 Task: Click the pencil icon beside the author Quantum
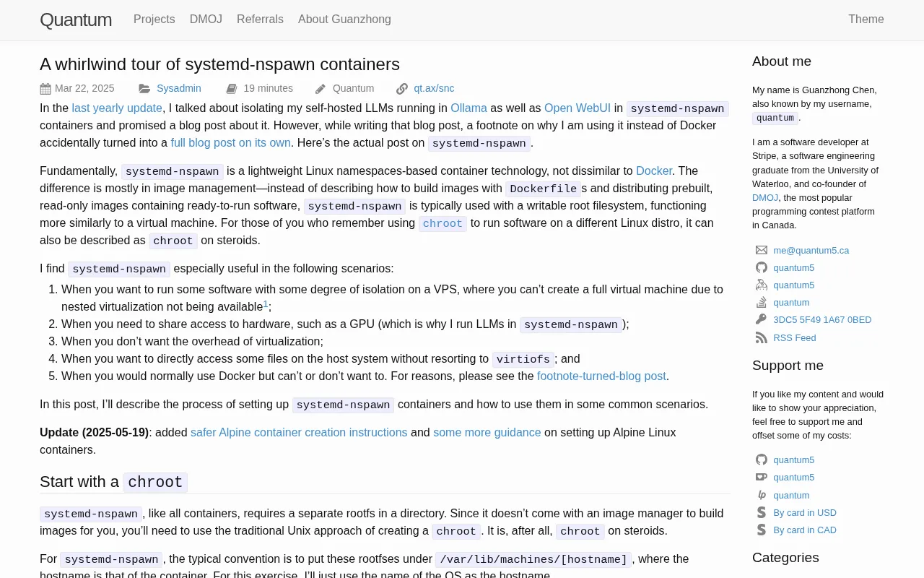click(x=321, y=89)
